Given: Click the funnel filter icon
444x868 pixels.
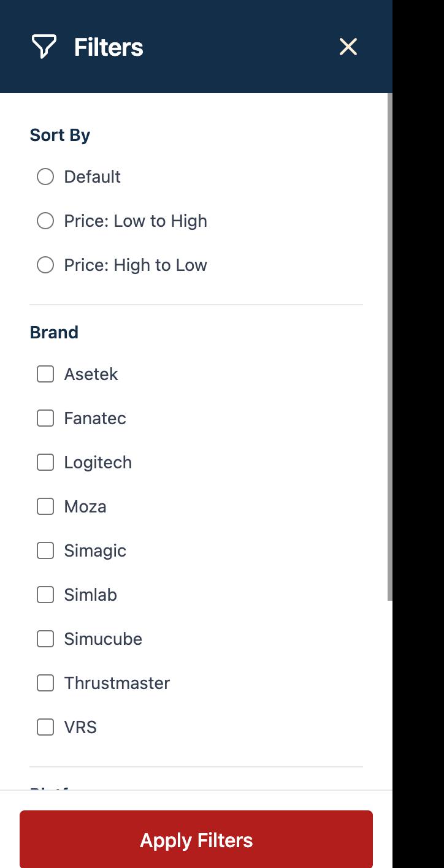Looking at the screenshot, I should [44, 47].
